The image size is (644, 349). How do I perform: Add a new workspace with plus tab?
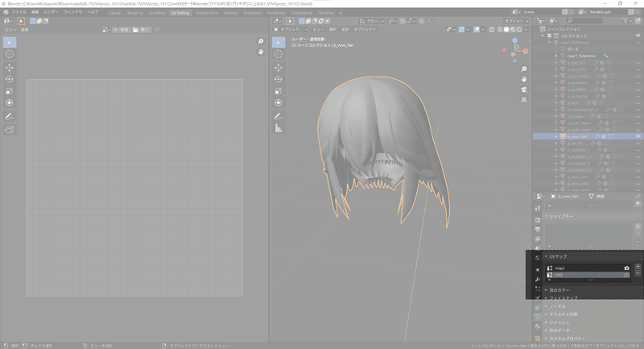point(341,13)
